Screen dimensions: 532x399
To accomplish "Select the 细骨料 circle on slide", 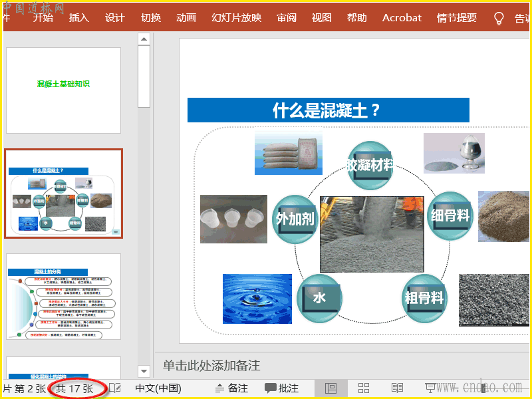I will (x=450, y=215).
